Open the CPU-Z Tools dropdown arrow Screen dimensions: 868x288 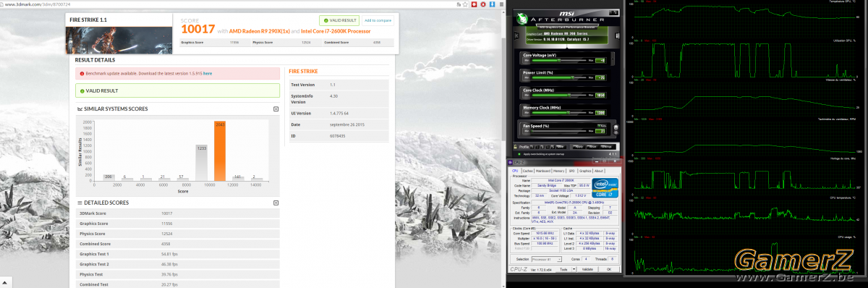coord(574,269)
